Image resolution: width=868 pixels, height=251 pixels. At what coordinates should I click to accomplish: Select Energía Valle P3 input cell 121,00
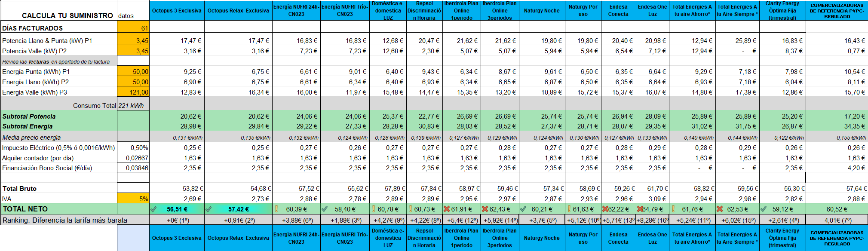click(133, 92)
